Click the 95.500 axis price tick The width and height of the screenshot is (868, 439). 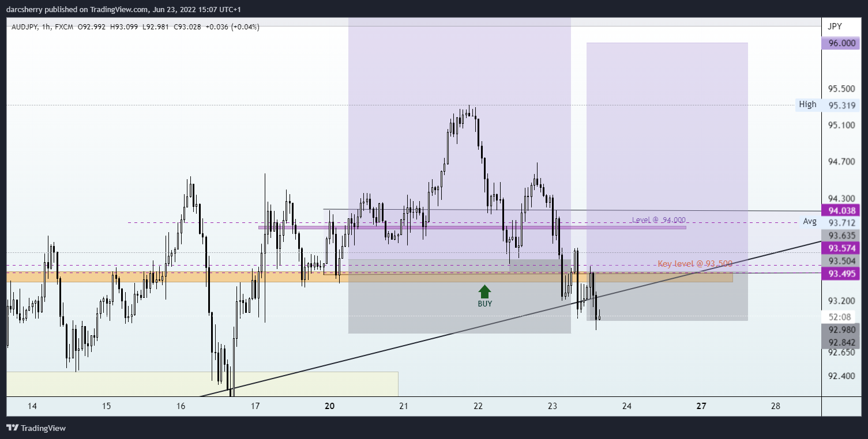pyautogui.click(x=841, y=89)
